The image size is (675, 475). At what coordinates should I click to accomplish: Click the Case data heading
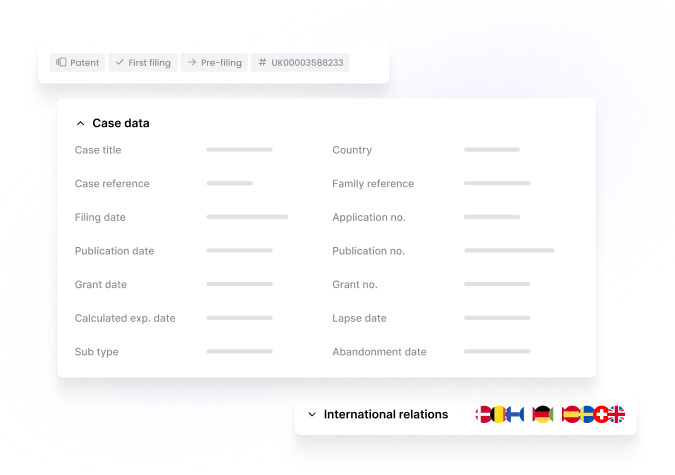coord(121,123)
